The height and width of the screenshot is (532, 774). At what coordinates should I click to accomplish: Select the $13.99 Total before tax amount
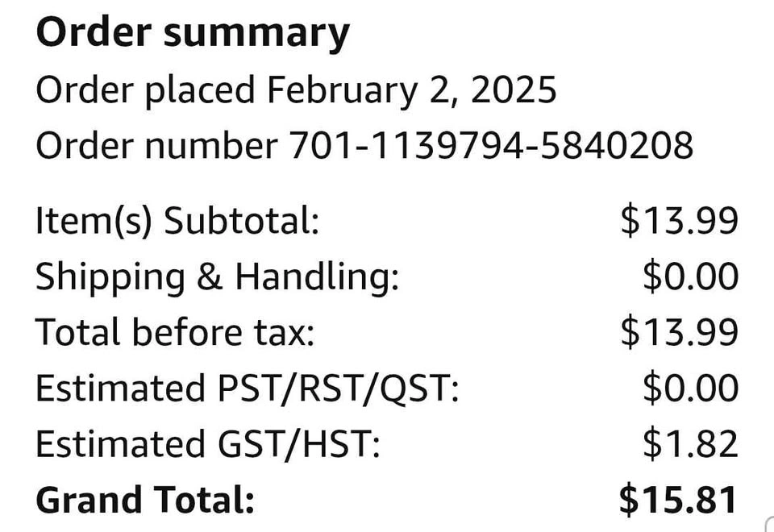[x=679, y=331]
